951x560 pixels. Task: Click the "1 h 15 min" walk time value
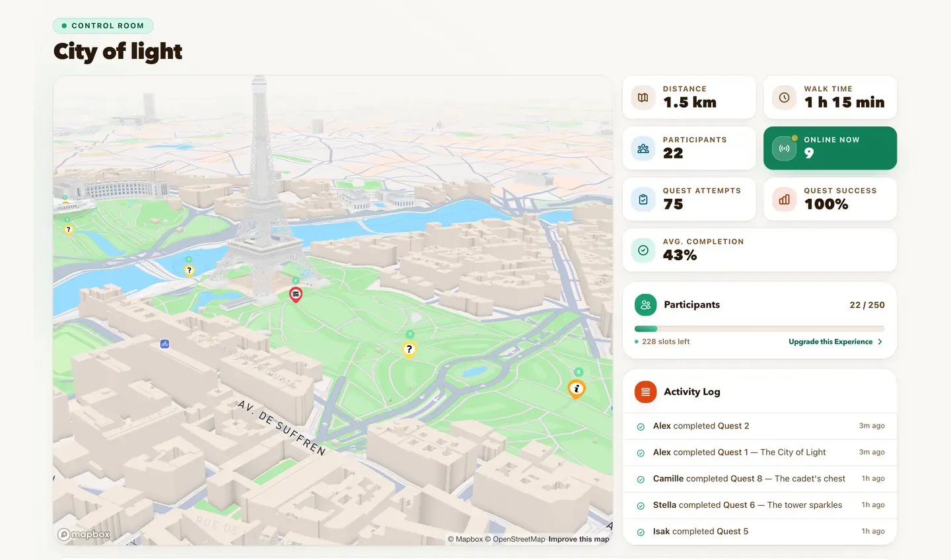pos(844,102)
